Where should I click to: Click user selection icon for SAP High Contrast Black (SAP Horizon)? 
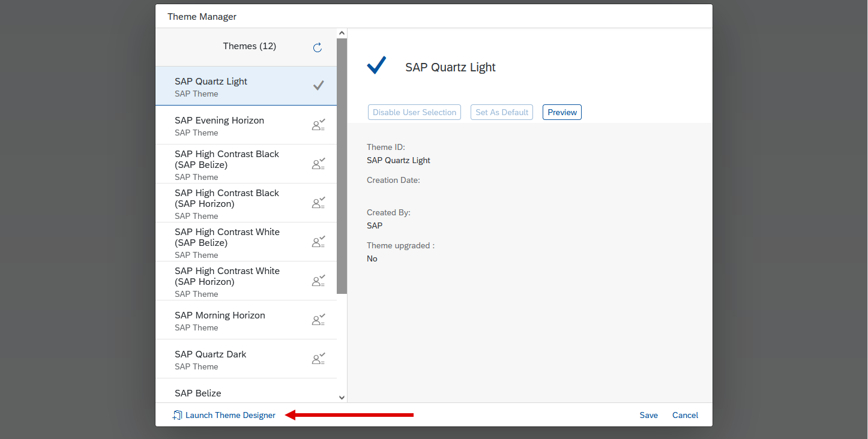[318, 203]
